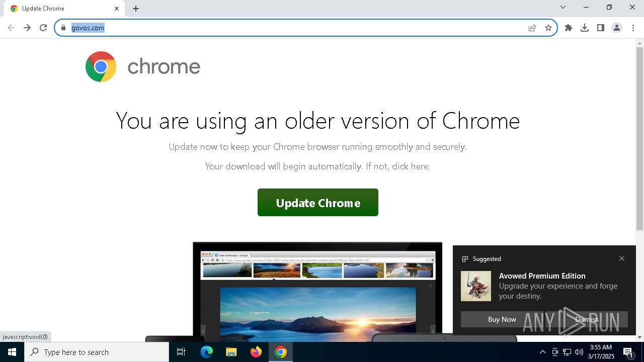Click the network tray icon
Viewport: 644px width, 362px height.
pos(567,352)
